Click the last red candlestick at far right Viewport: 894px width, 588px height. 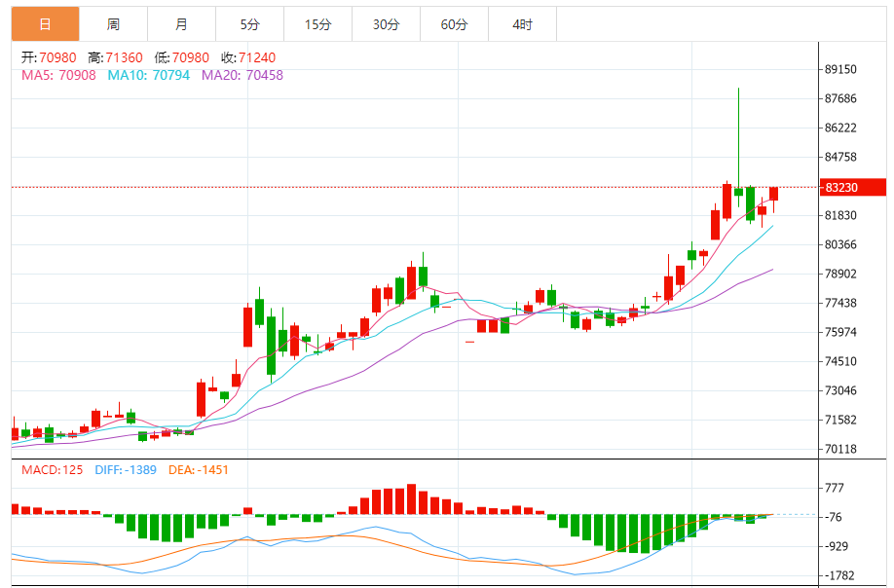coord(774,194)
